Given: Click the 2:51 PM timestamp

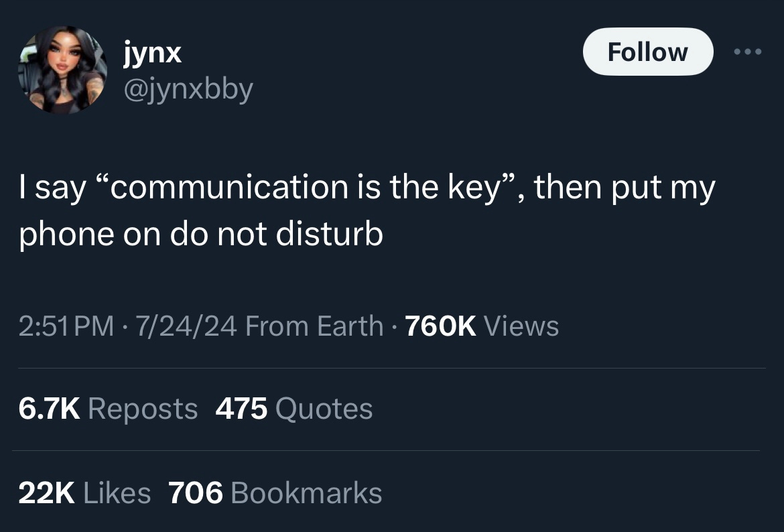Looking at the screenshot, I should pos(66,326).
